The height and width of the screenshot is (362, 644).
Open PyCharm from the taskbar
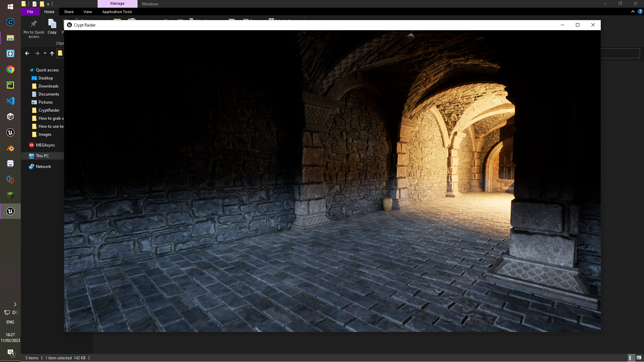coord(10,85)
